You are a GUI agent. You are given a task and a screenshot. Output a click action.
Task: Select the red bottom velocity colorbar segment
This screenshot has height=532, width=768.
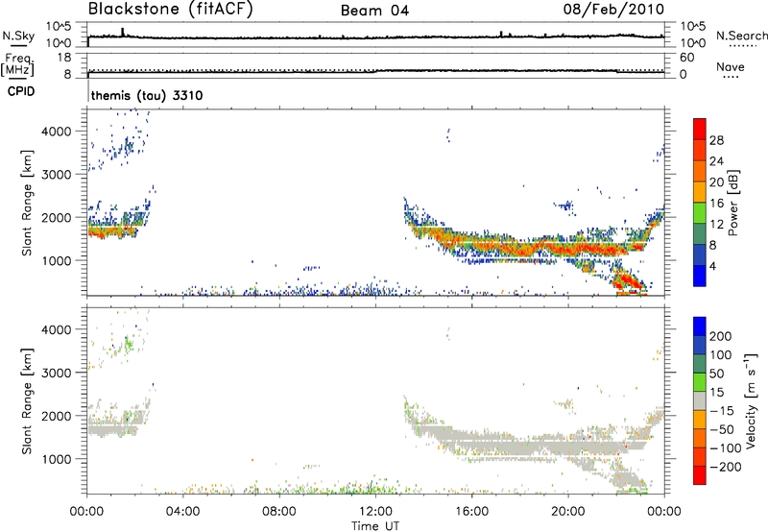pyautogui.click(x=700, y=475)
